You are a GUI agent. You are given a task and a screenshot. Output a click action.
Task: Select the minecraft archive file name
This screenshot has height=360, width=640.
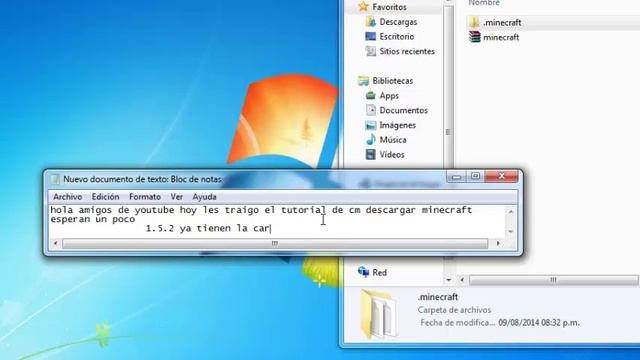click(501, 37)
